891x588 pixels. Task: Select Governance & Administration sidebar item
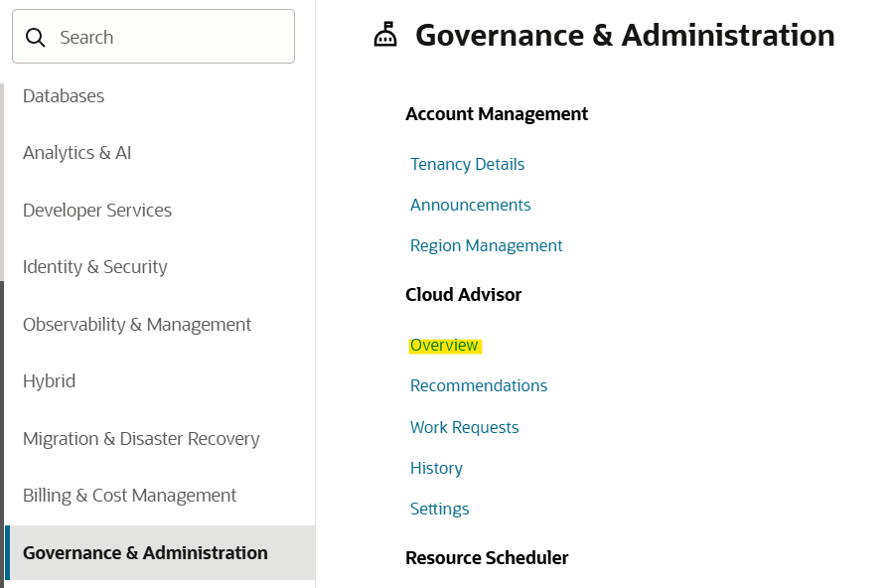click(x=145, y=553)
